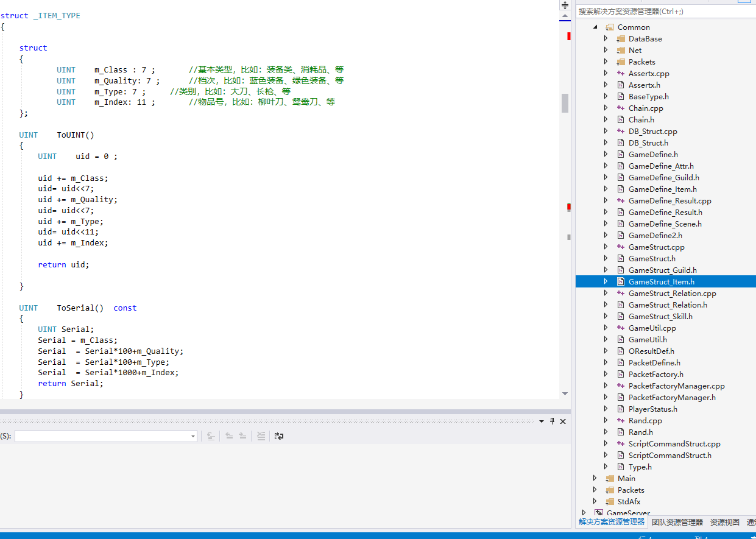Open the output panel window position menu arrow
Image resolution: width=756 pixels, height=539 pixels.
point(542,421)
